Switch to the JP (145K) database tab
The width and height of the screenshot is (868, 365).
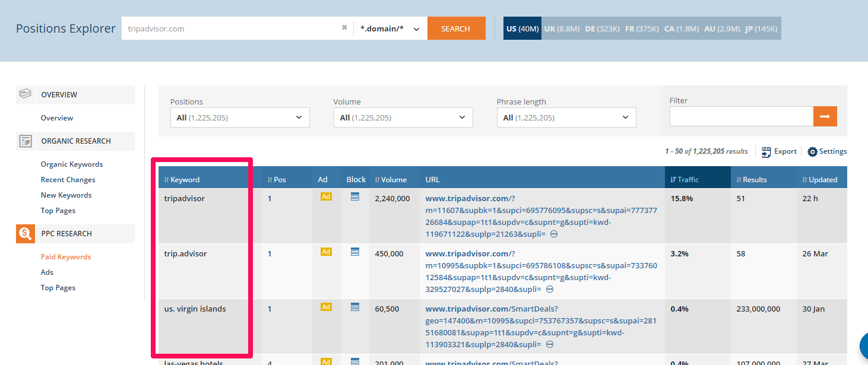point(761,28)
